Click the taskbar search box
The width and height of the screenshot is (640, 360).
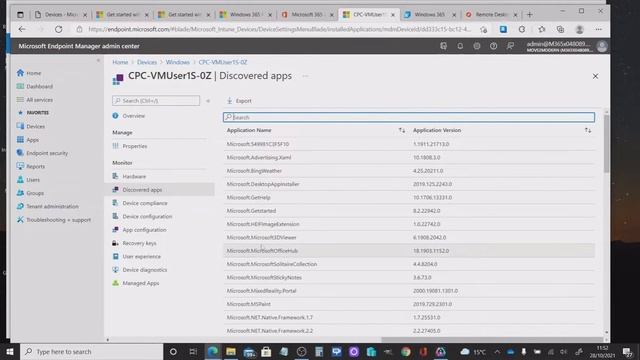pos(92,351)
